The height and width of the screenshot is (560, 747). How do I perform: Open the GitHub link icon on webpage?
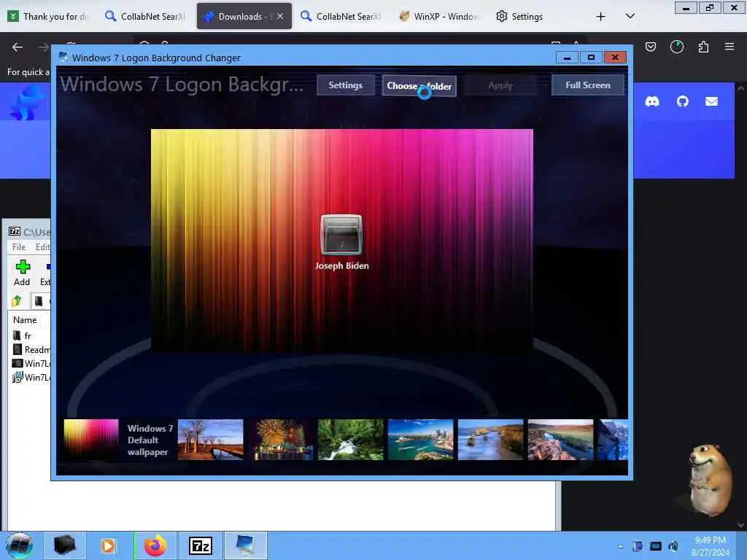click(x=683, y=101)
